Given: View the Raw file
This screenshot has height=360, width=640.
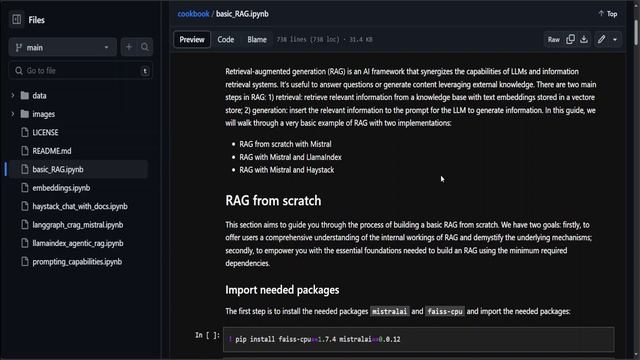Looking at the screenshot, I should [x=553, y=40].
